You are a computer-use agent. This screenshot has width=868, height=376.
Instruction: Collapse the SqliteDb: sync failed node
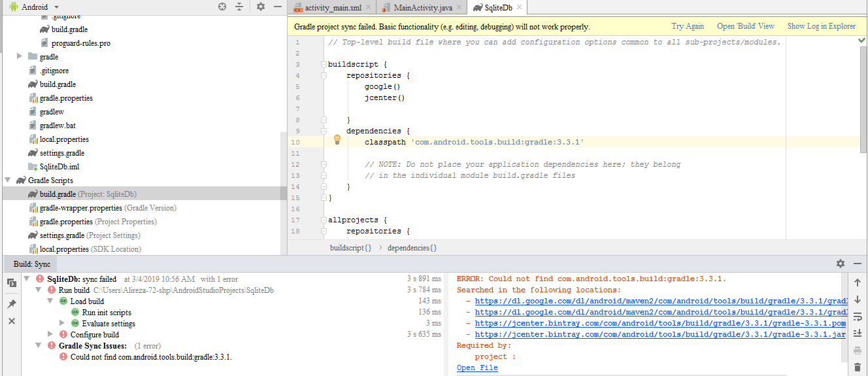tap(27, 279)
